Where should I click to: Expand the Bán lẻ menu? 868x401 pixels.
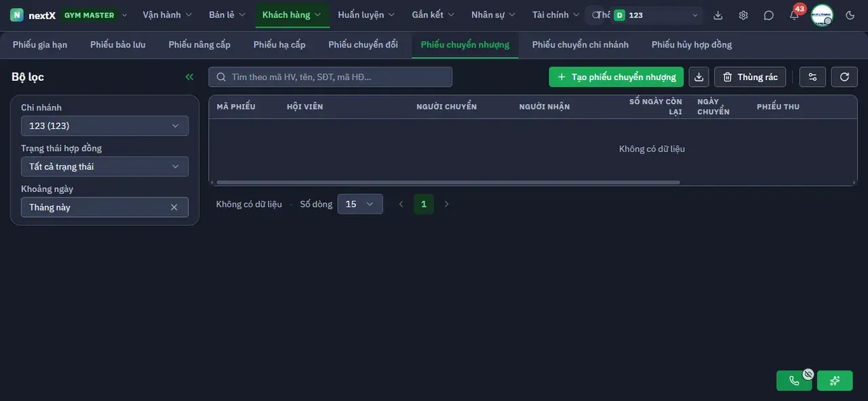(x=227, y=15)
